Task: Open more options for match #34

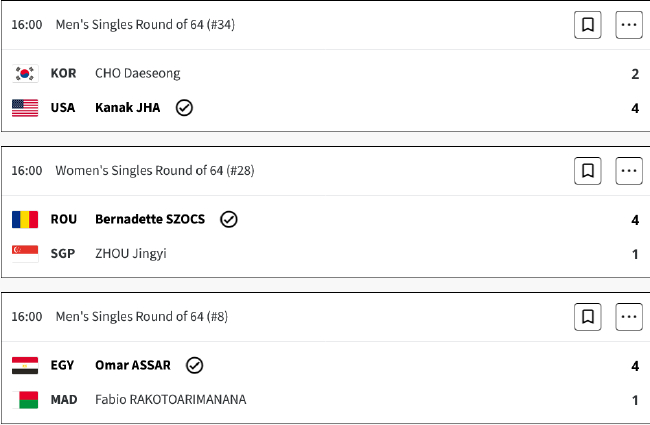Action: tap(628, 25)
